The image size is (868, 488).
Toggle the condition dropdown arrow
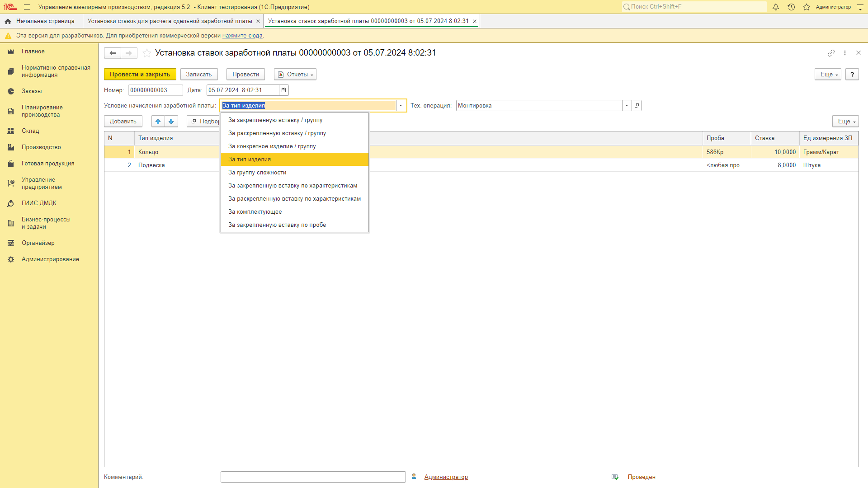401,106
